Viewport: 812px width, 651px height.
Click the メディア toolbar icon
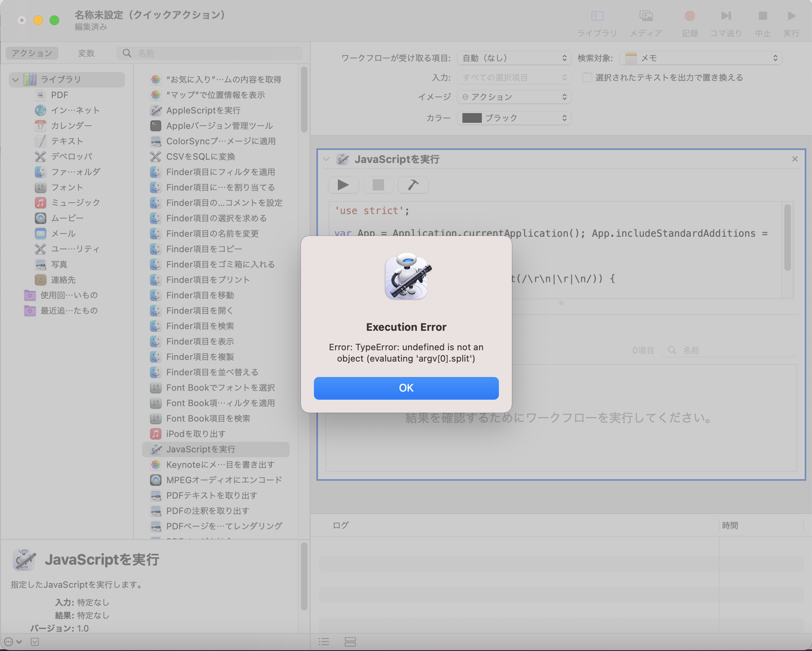(646, 16)
